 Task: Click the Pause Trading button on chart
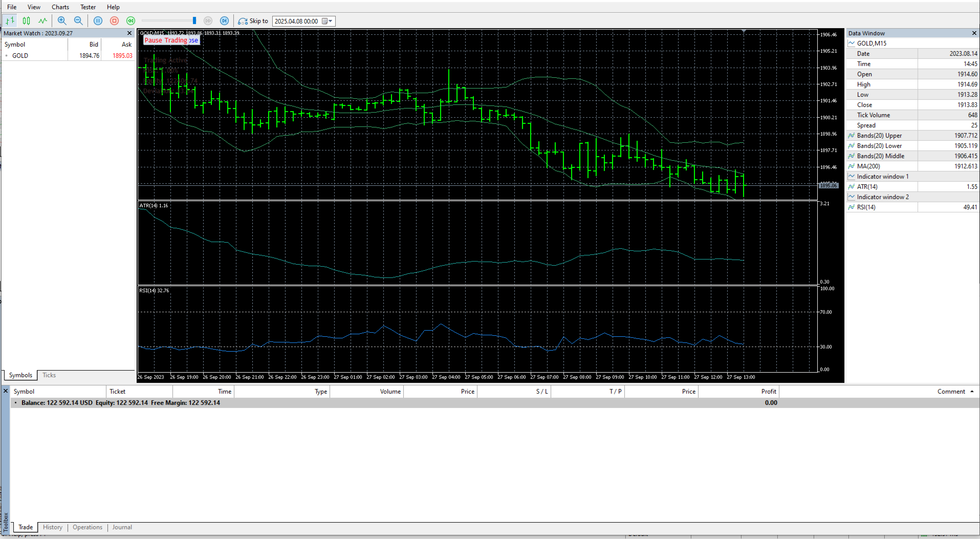166,40
